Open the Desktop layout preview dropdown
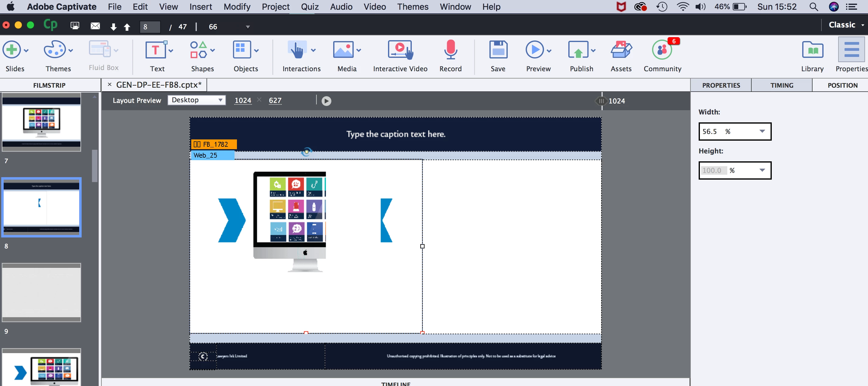The image size is (868, 386). click(x=197, y=100)
